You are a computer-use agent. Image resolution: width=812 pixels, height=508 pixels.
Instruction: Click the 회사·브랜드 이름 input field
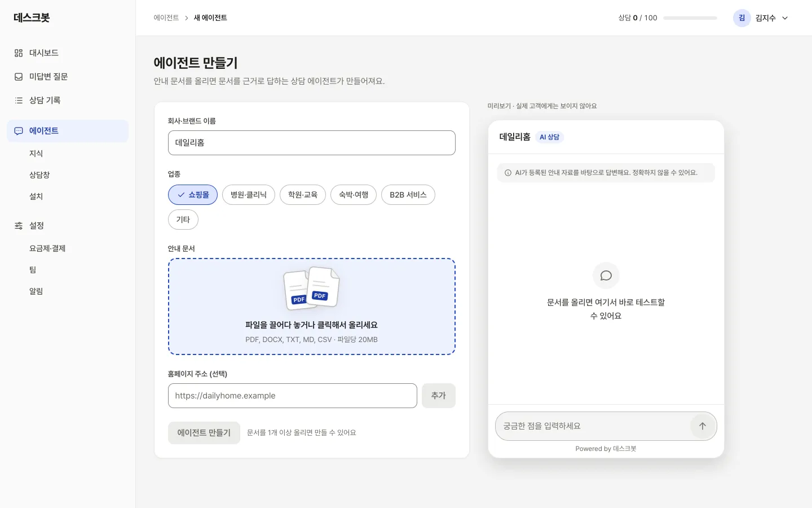[312, 143]
